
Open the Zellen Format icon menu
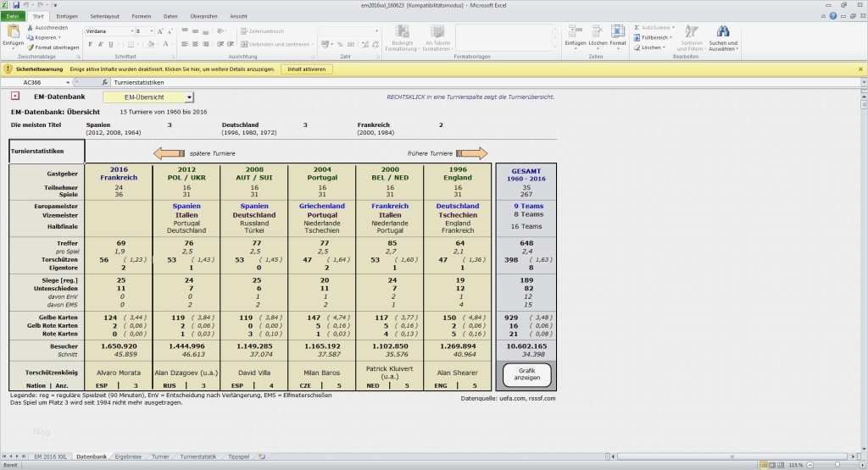tap(618, 32)
